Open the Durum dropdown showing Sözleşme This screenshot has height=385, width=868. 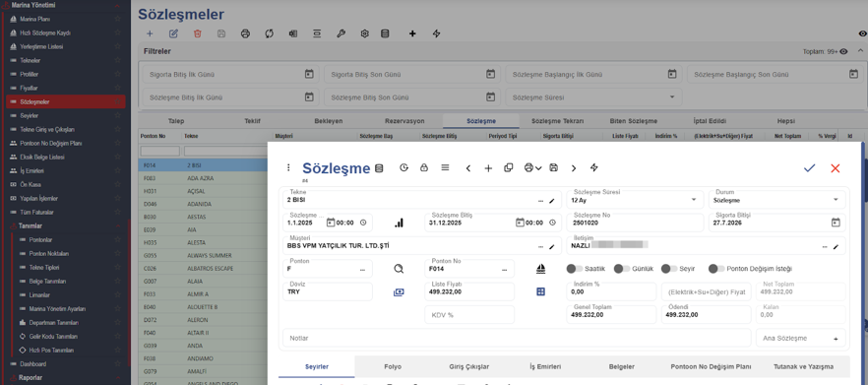coord(836,200)
